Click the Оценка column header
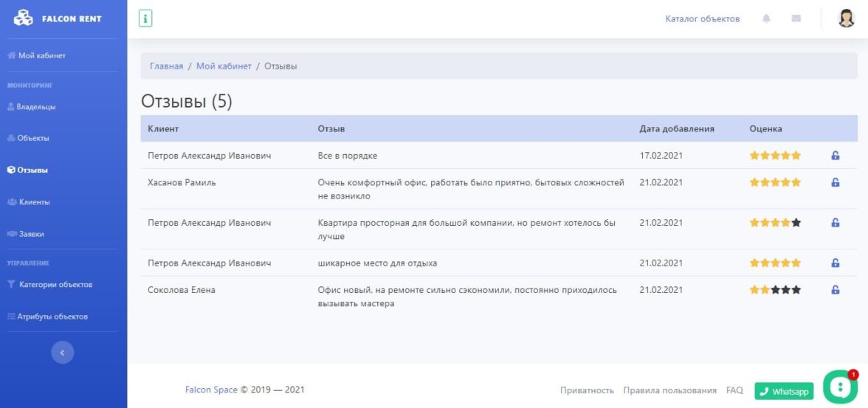The image size is (868, 408). (765, 128)
